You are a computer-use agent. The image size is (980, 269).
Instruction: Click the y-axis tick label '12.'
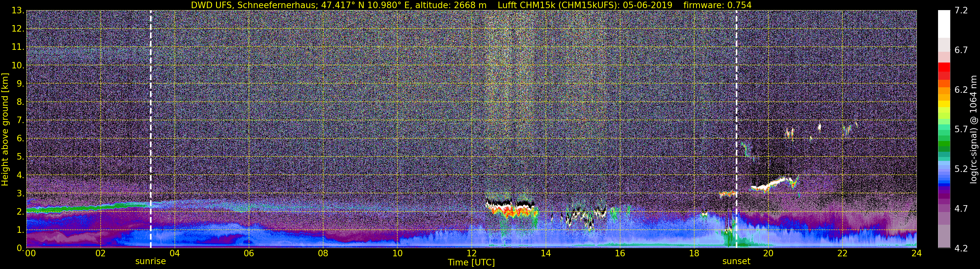point(18,29)
